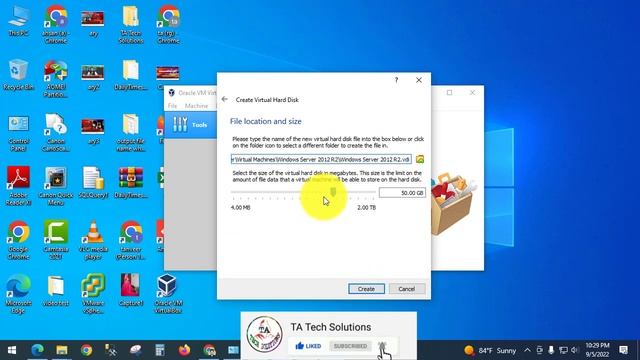Image resolution: width=640 pixels, height=360 pixels.
Task: Click the Windows Start button
Action: point(12,350)
